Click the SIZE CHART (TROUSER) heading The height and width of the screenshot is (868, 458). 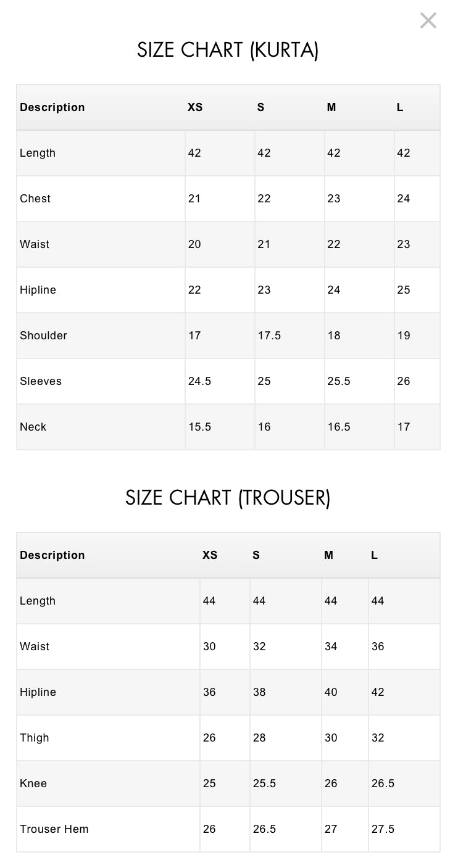228,498
